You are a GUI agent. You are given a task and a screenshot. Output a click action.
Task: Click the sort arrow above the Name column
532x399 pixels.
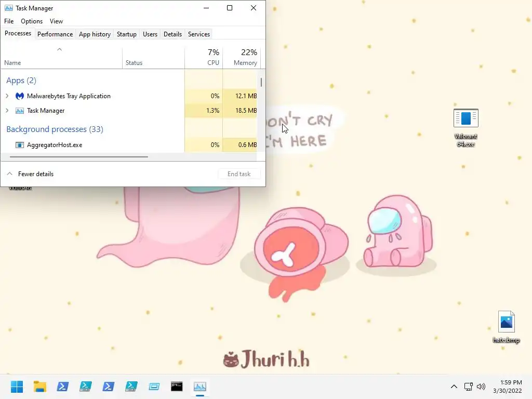point(59,49)
